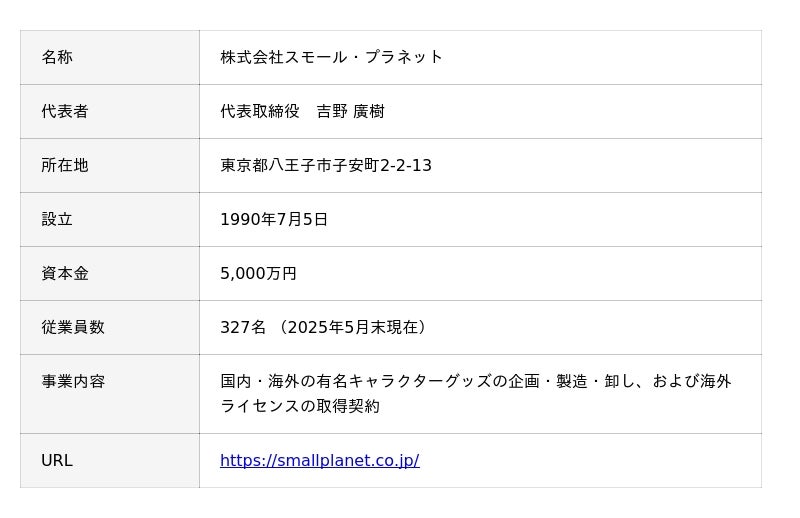The height and width of the screenshot is (518, 800).
Task: Click the 設立 label cell
Action: point(57,219)
